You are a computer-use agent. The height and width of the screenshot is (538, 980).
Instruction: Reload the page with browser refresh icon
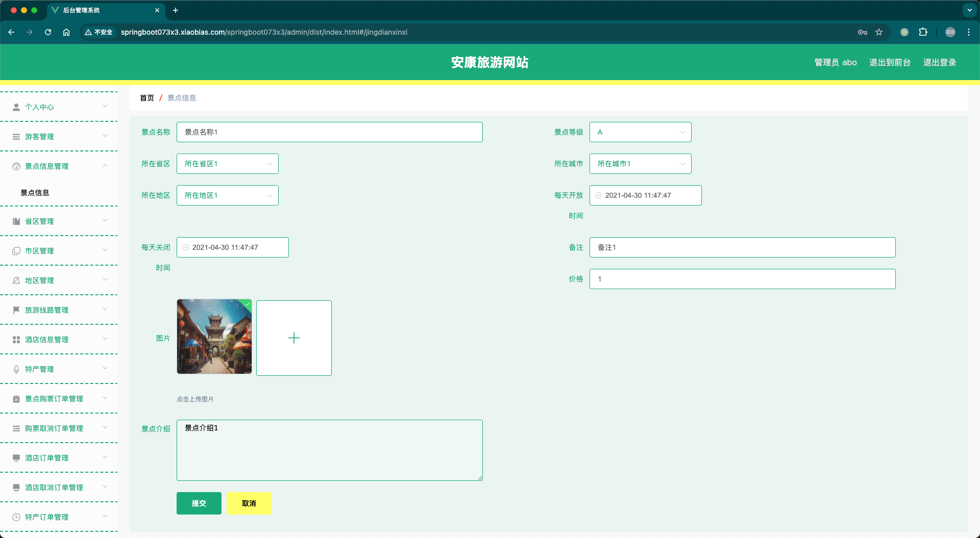click(x=48, y=32)
